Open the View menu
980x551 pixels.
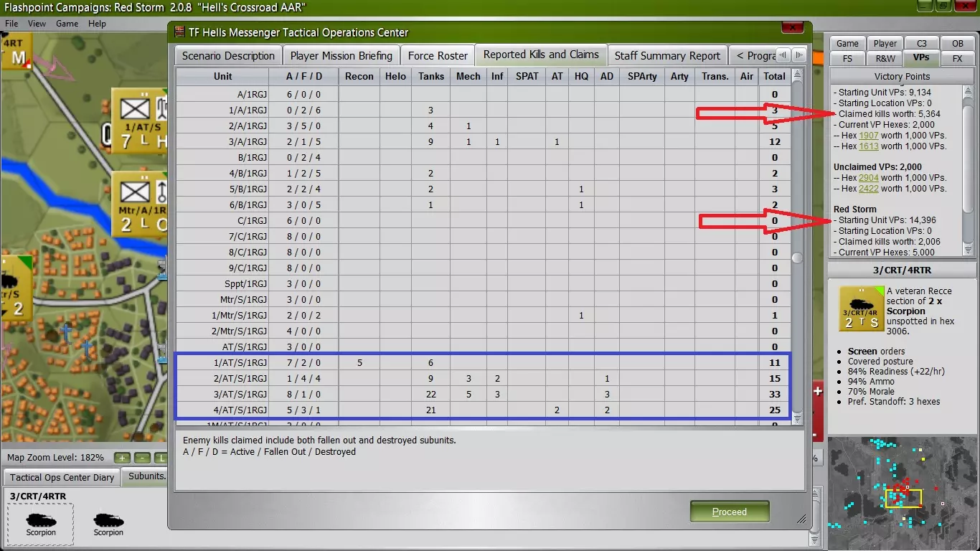[x=37, y=24]
